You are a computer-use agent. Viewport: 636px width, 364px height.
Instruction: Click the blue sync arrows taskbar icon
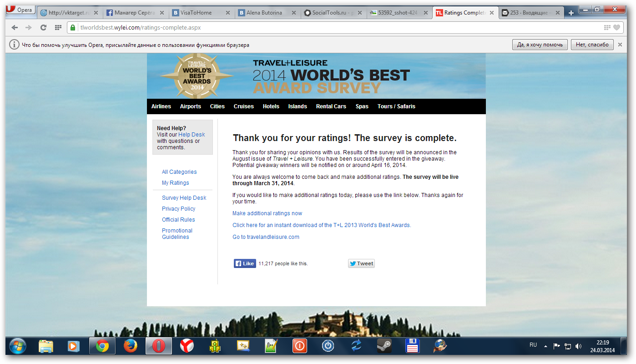click(356, 346)
